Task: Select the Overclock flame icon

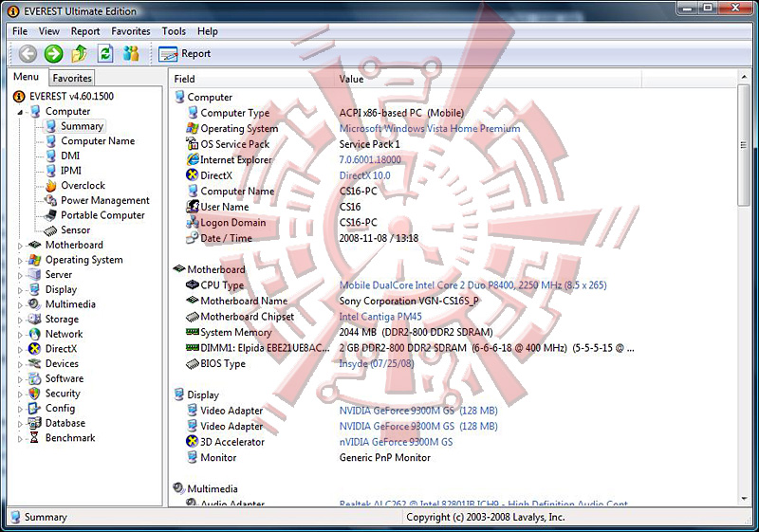Action: (50, 186)
